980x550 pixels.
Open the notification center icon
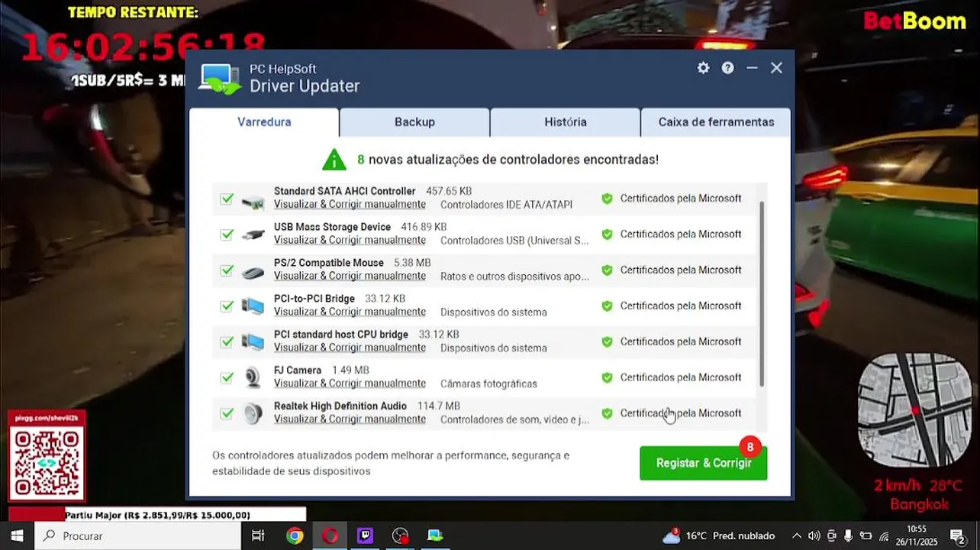(956, 536)
